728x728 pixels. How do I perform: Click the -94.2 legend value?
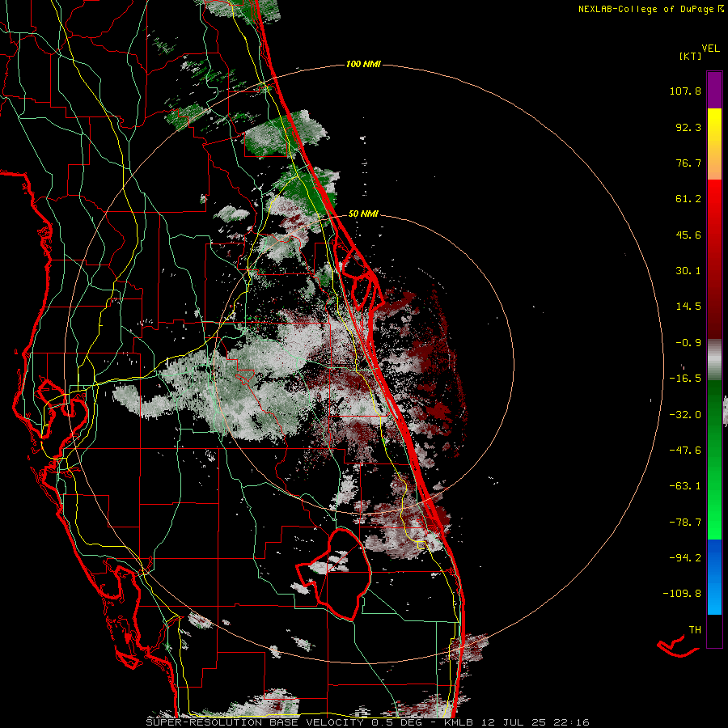coord(685,557)
